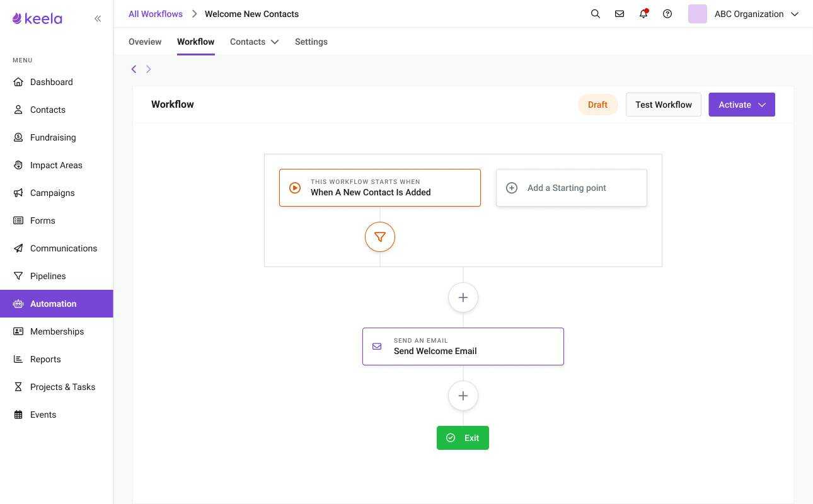Click the trigger play circle icon

(295, 188)
